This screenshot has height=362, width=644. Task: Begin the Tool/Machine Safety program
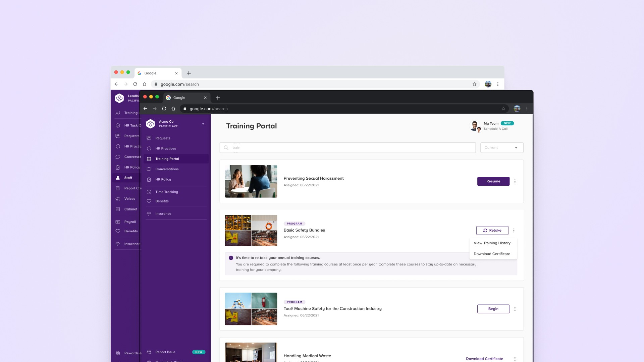(x=493, y=309)
